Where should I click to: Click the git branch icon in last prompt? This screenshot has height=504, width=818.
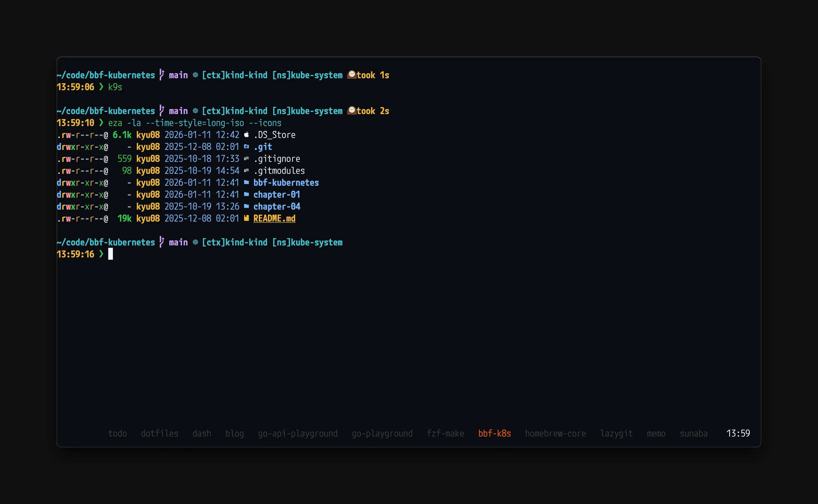pyautogui.click(x=162, y=242)
